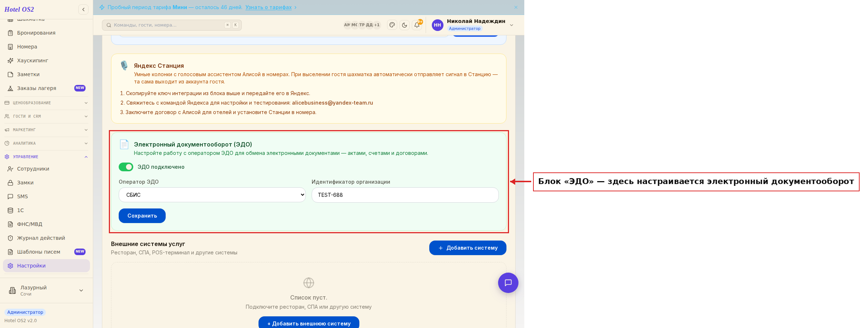Close the trial period banner
The height and width of the screenshot is (328, 868).
point(516,7)
